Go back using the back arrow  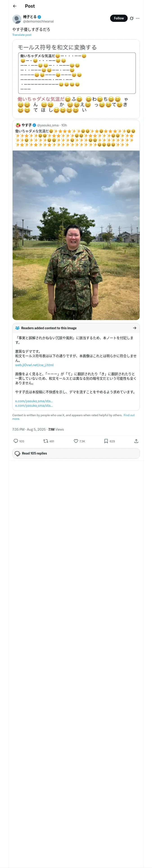pyautogui.click(x=14, y=6)
